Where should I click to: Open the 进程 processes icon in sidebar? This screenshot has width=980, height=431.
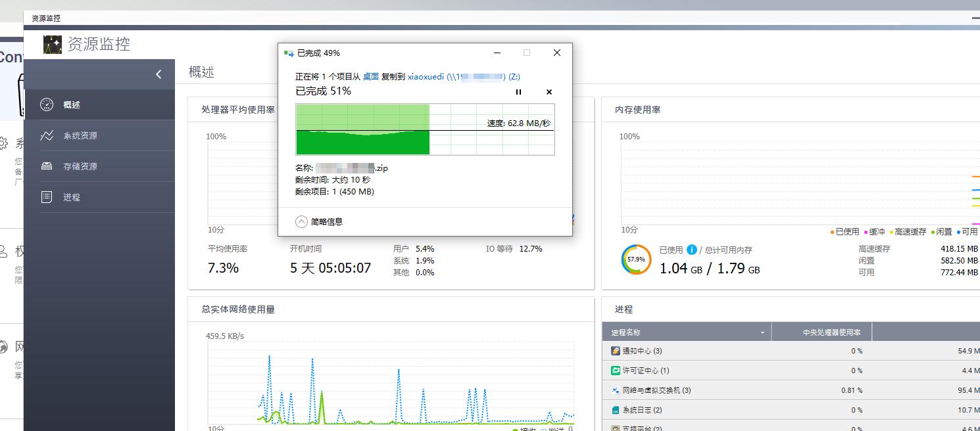(x=46, y=196)
